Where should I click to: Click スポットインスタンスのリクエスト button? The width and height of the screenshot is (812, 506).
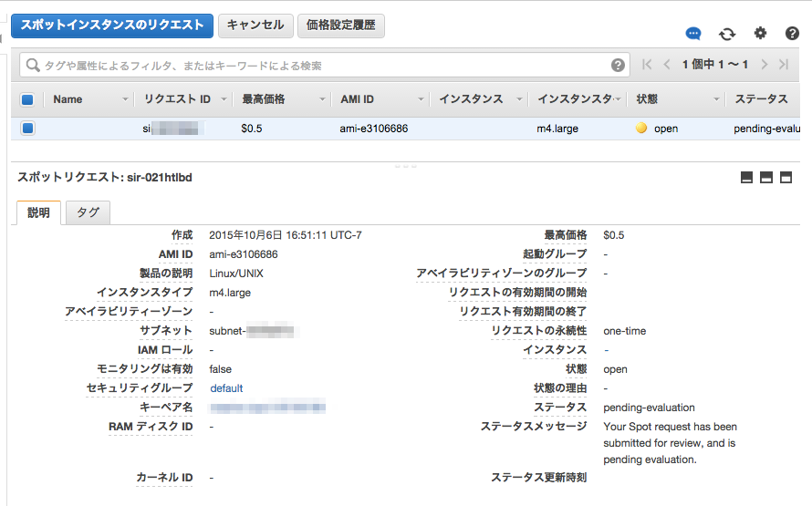click(x=112, y=26)
